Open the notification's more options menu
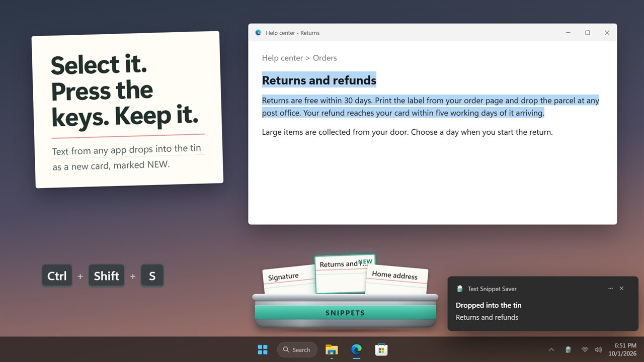 [610, 289]
